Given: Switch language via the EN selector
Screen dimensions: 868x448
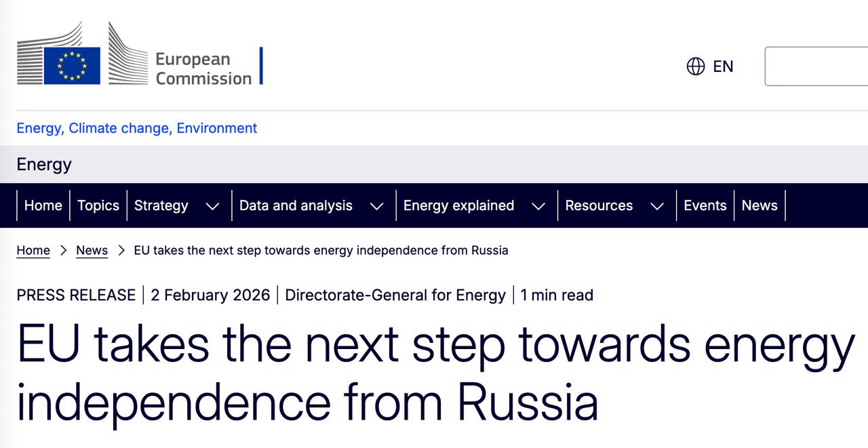Looking at the screenshot, I should 722,66.
